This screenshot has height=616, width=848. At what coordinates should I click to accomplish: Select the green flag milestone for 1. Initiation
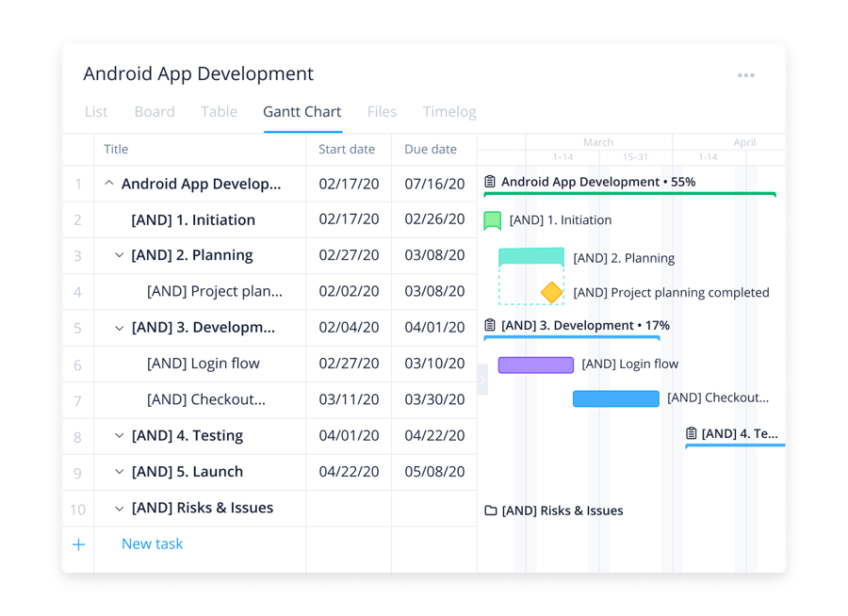493,219
